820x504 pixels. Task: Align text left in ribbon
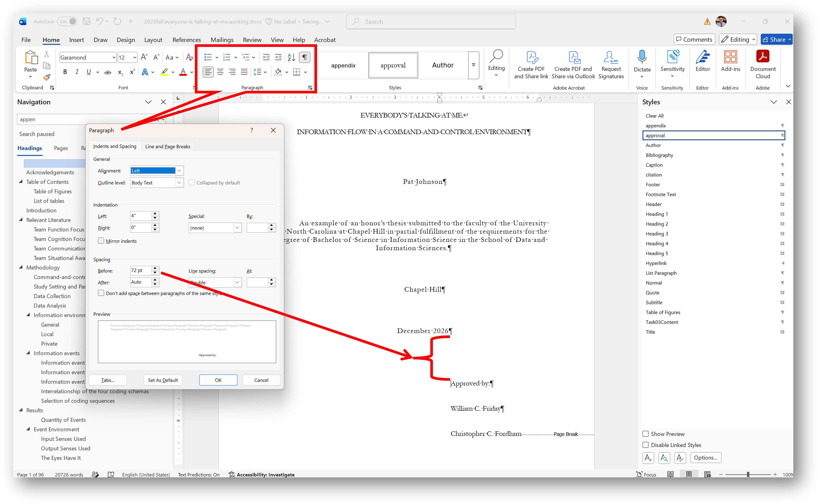(x=208, y=72)
